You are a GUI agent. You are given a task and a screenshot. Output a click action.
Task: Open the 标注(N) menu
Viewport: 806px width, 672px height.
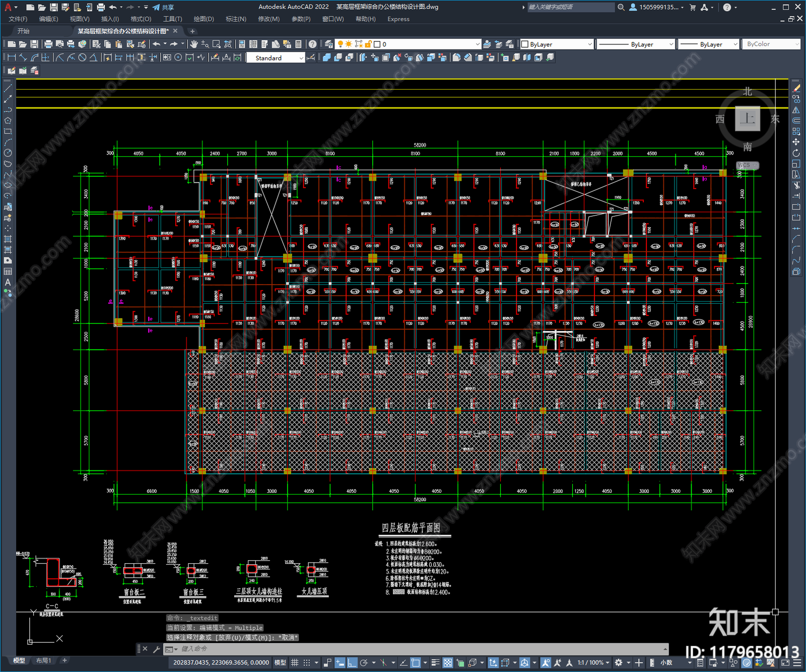236,19
